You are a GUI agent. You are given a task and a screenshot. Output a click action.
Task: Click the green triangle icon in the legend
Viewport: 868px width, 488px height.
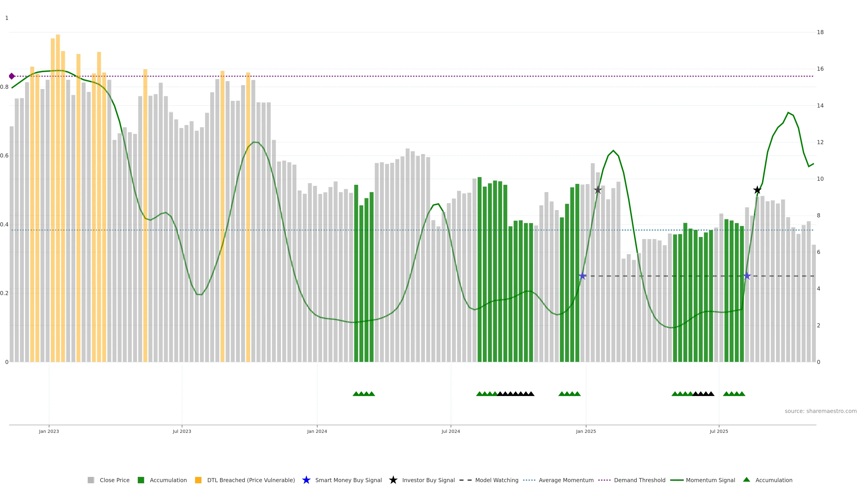pyautogui.click(x=746, y=480)
